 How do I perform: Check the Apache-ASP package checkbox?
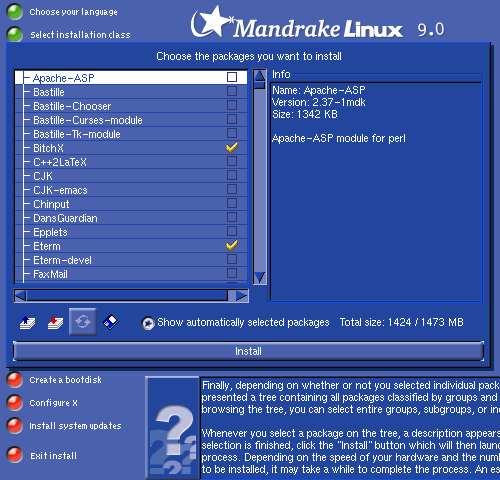pos(232,77)
